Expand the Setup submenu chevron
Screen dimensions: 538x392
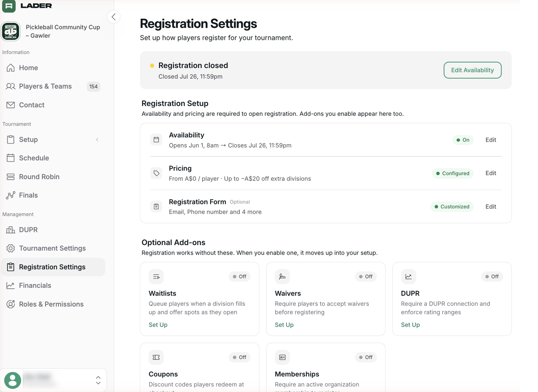pyautogui.click(x=97, y=140)
